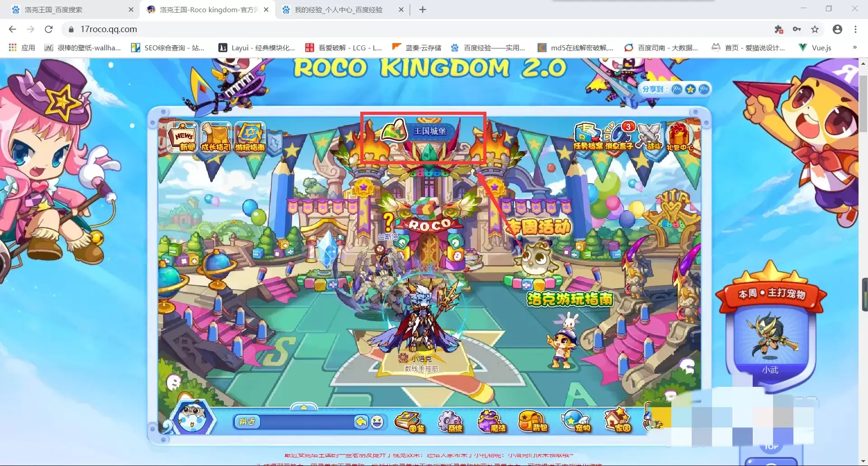Click the 洛克游玩指南 sign in the scene

[x=571, y=299]
